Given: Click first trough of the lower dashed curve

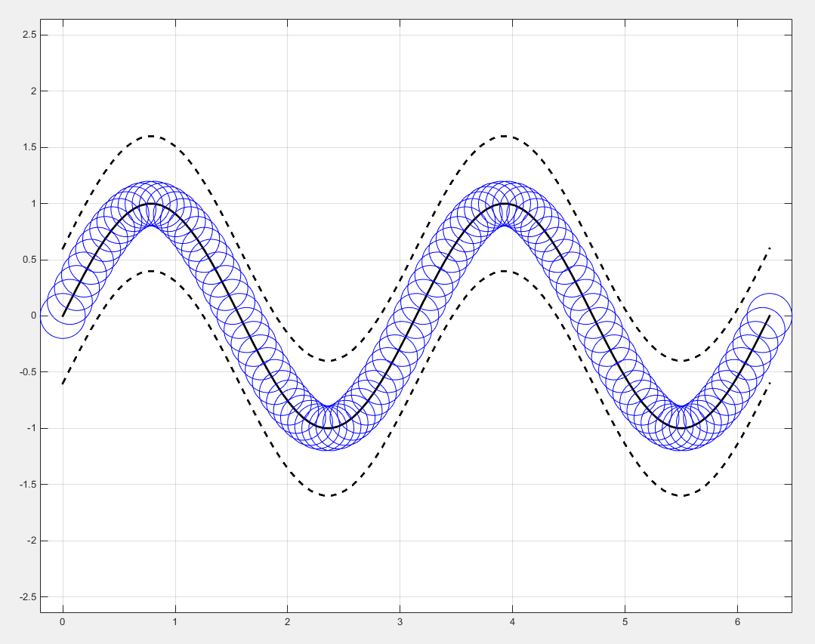Looking at the screenshot, I should click(328, 495).
